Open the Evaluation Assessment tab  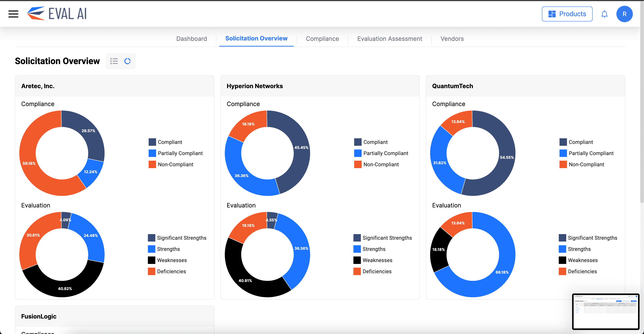click(389, 39)
